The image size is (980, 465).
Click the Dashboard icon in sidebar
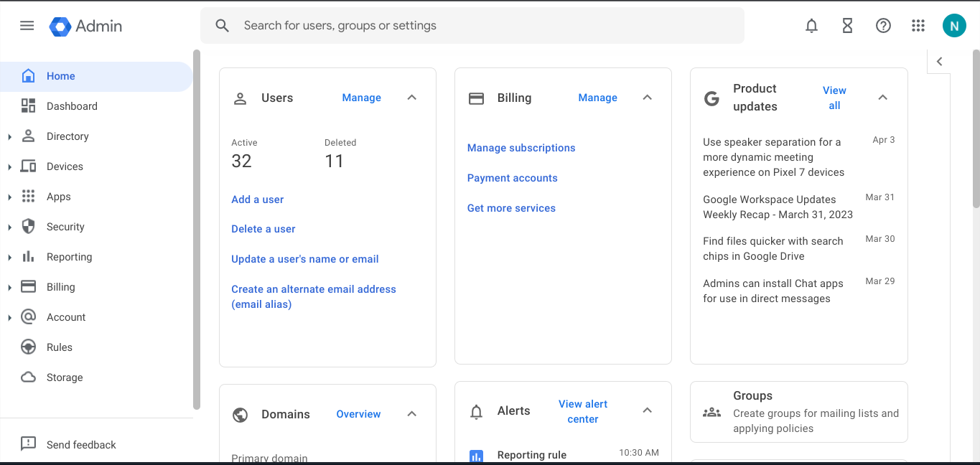coord(28,106)
